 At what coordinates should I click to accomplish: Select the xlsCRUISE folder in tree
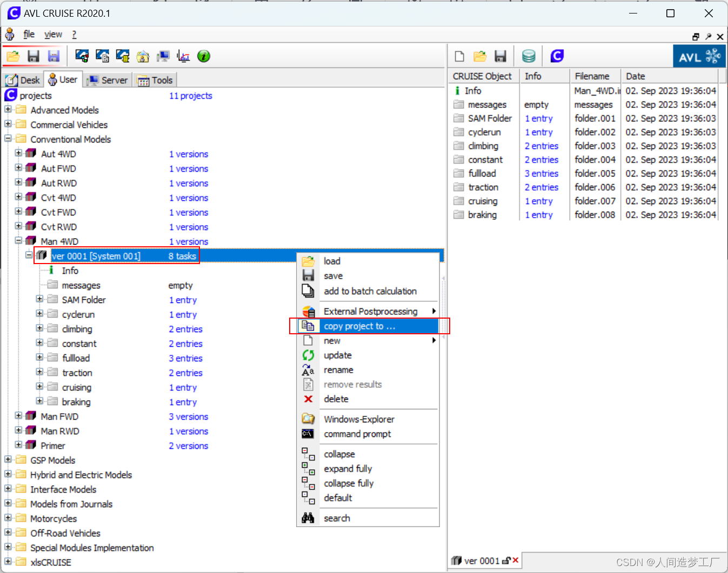pos(50,562)
